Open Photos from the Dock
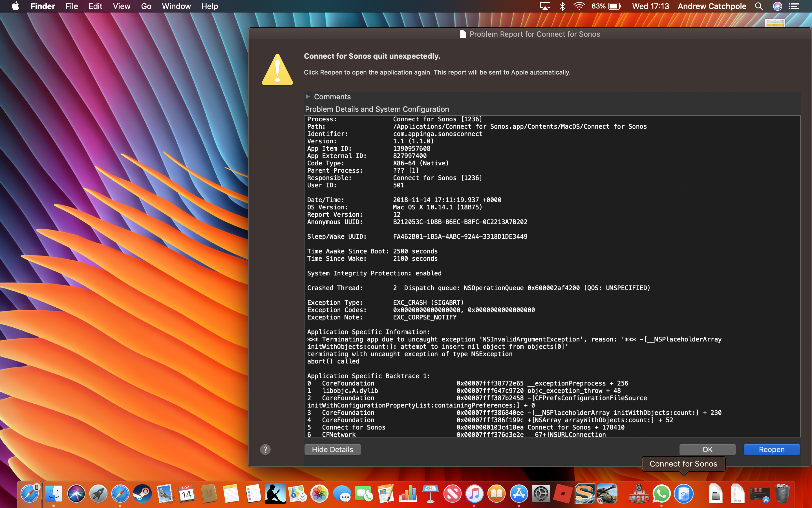The height and width of the screenshot is (508, 812). coord(319,494)
